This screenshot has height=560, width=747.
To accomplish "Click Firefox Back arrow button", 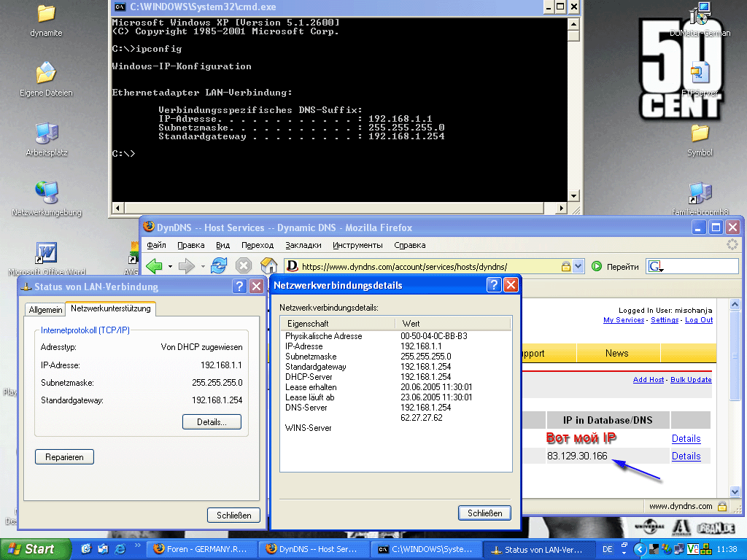I will [x=155, y=265].
